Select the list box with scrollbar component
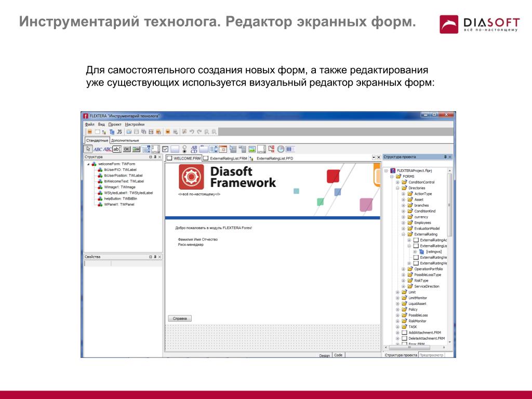This screenshot has width=532, height=399. (214, 149)
